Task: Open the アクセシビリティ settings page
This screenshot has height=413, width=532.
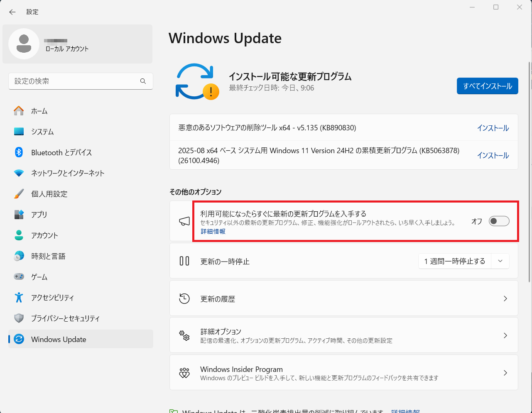Action: (x=81, y=298)
